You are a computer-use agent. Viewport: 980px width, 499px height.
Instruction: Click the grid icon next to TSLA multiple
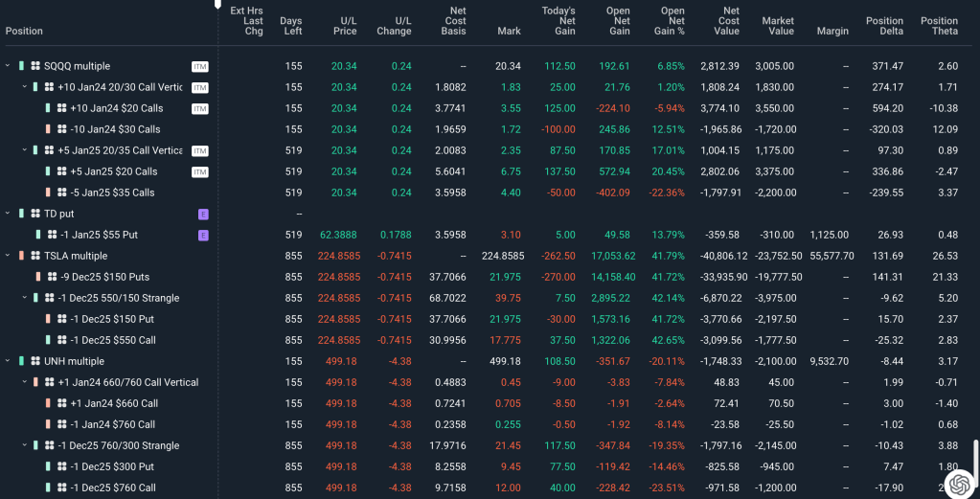pos(35,256)
